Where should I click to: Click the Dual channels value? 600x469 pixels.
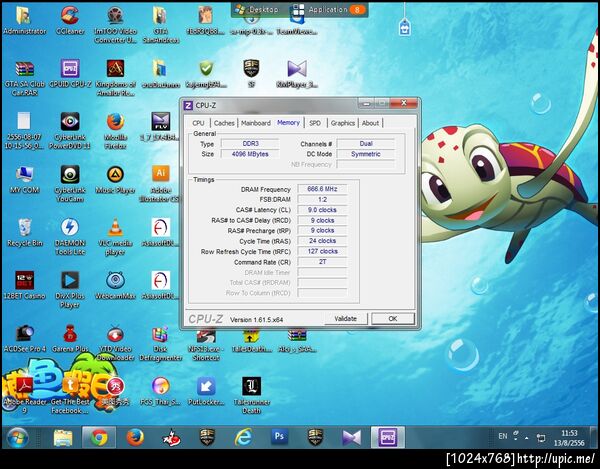click(366, 144)
